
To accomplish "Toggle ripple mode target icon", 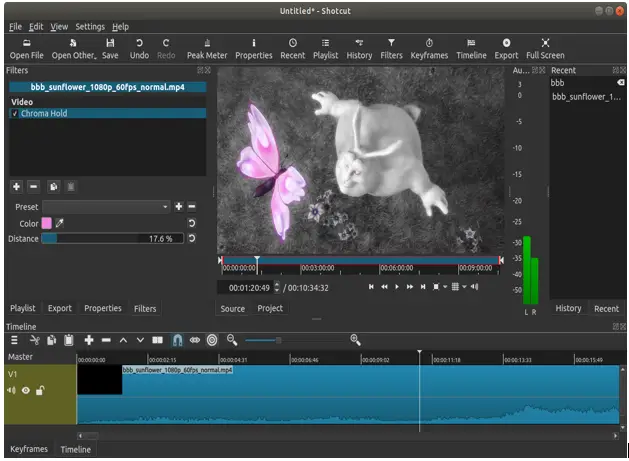I will click(x=212, y=340).
